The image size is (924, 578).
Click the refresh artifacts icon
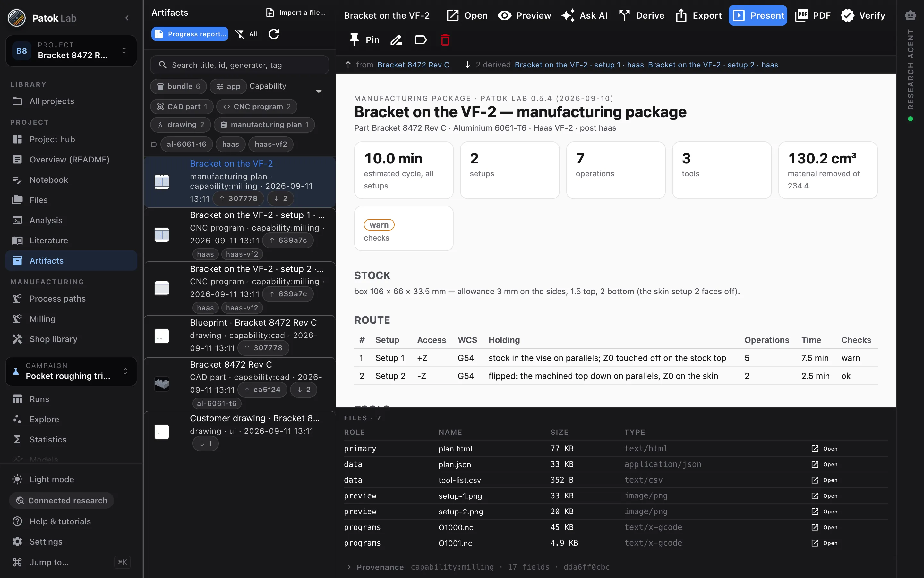click(x=274, y=34)
